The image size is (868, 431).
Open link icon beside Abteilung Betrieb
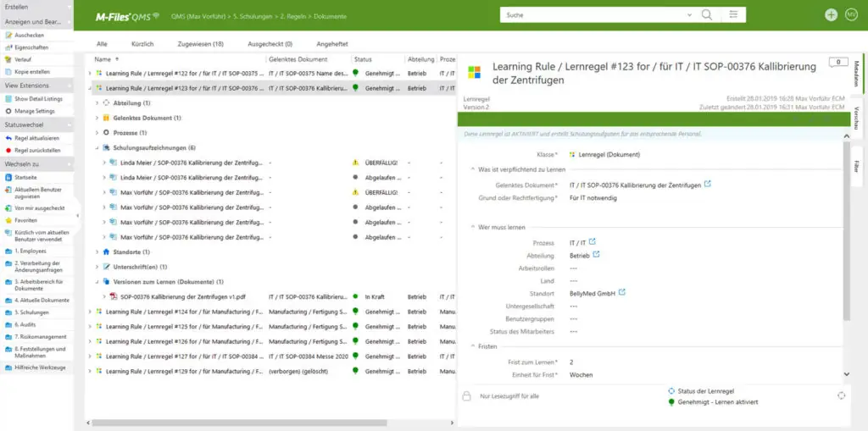pos(596,255)
